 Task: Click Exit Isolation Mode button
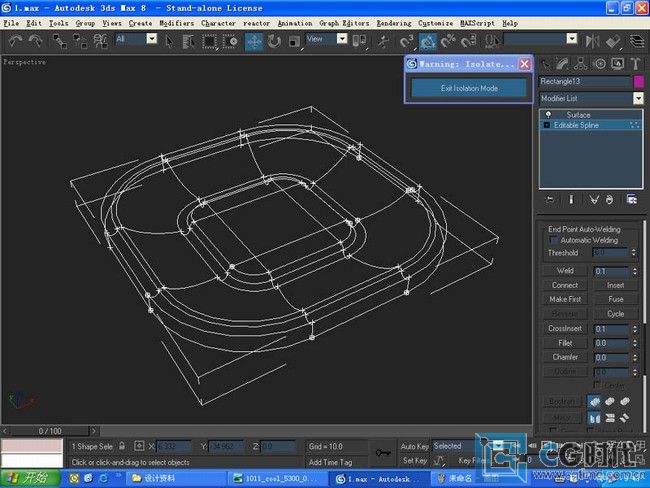pyautogui.click(x=469, y=88)
